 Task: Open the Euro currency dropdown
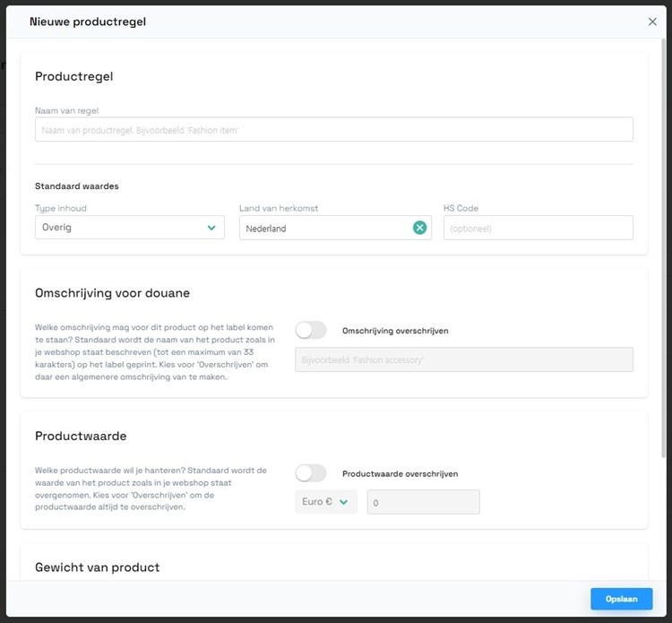(326, 502)
